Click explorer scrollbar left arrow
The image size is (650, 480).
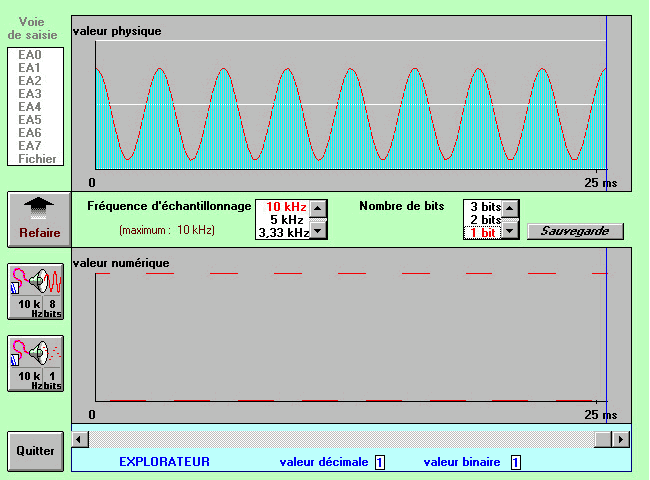pyautogui.click(x=80, y=439)
